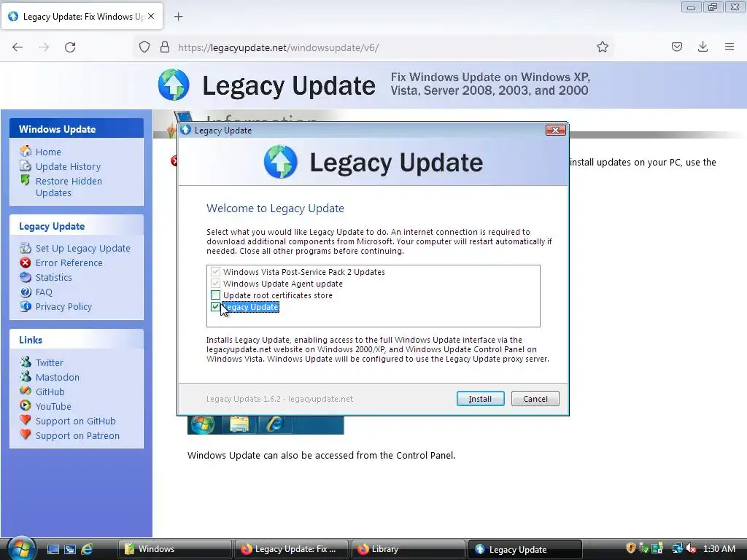Screen dimensions: 747x560
Task: Click the Cancel button in dialog
Action: point(535,399)
